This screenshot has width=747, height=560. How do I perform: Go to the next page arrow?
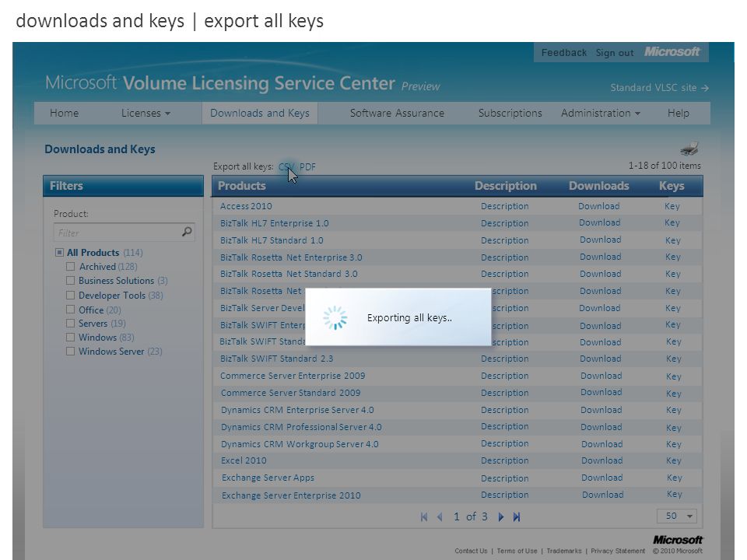pos(500,516)
